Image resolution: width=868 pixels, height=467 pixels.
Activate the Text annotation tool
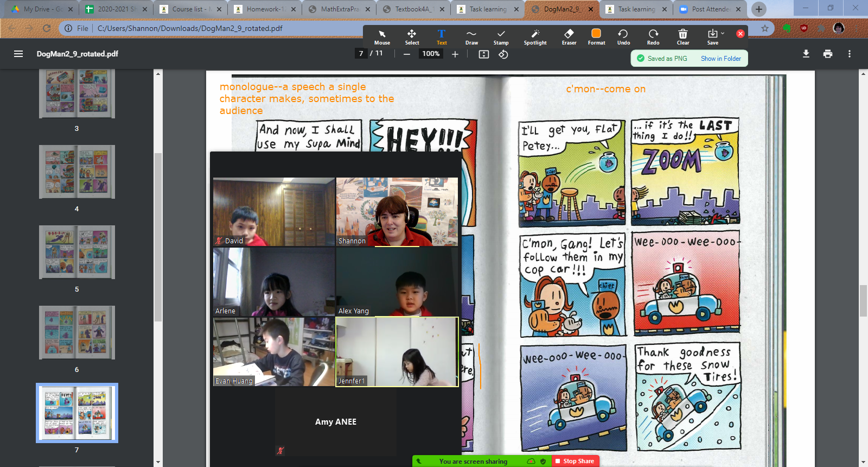pyautogui.click(x=442, y=37)
